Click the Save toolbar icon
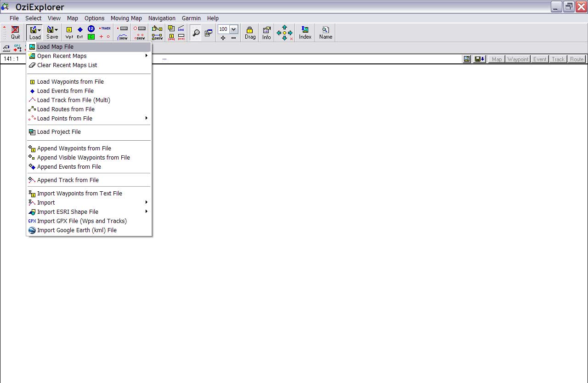The width and height of the screenshot is (588, 383). pyautogui.click(x=52, y=33)
